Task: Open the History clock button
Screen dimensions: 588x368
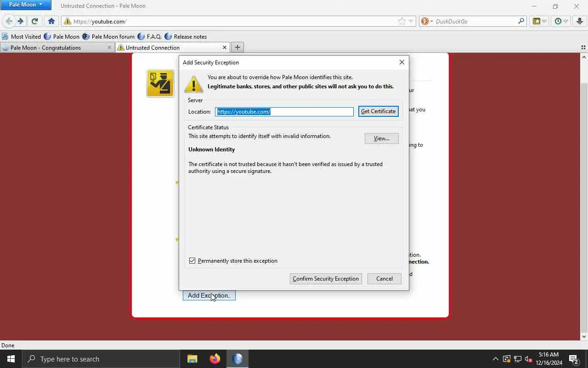Action: (x=558, y=21)
